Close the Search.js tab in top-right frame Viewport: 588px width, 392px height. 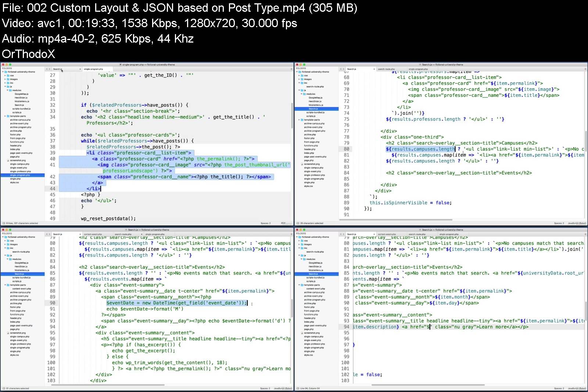pyautogui.click(x=374, y=69)
